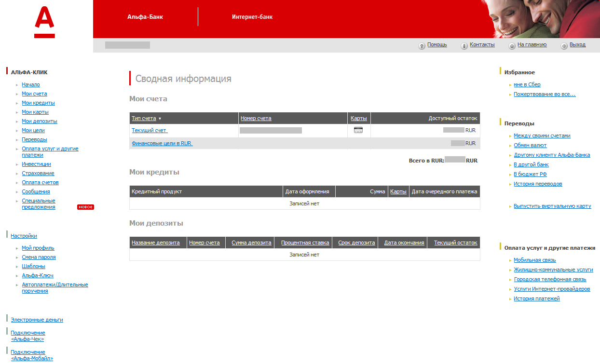Open Обмен валют link

tap(530, 145)
